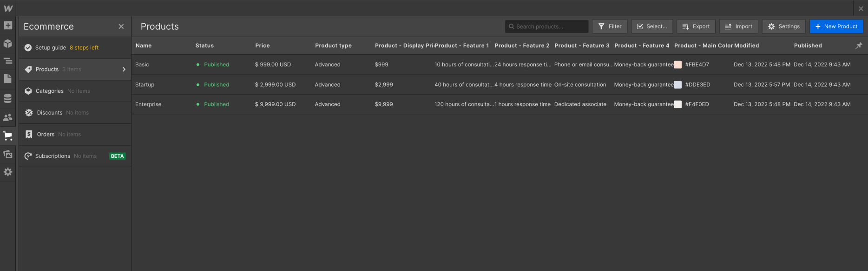Click Published status in Basic row

217,65
